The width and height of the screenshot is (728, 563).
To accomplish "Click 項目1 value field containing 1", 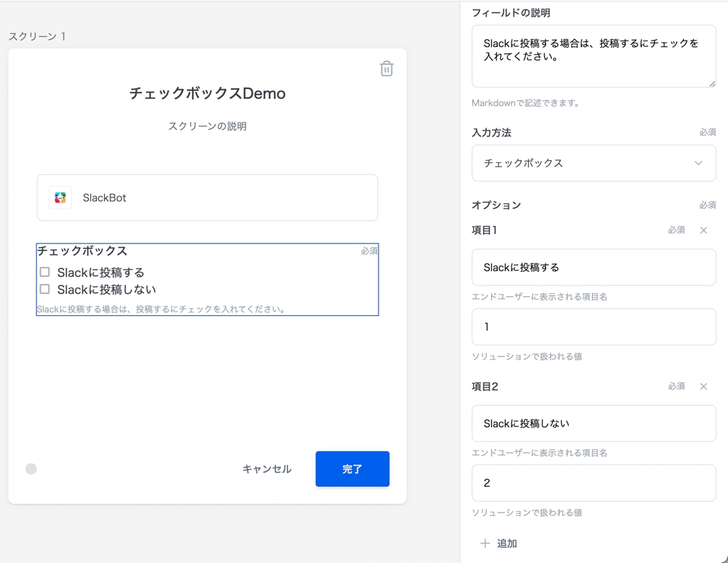I will [x=593, y=327].
